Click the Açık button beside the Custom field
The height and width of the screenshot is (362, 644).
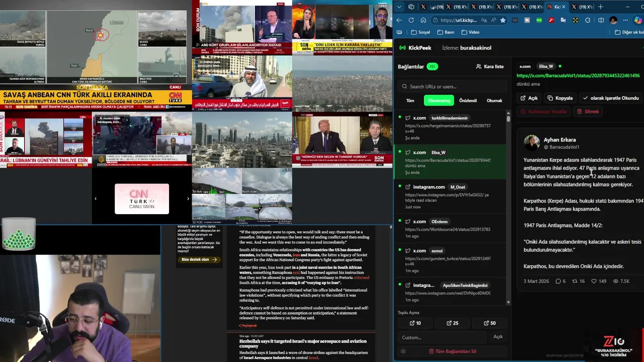click(498, 337)
